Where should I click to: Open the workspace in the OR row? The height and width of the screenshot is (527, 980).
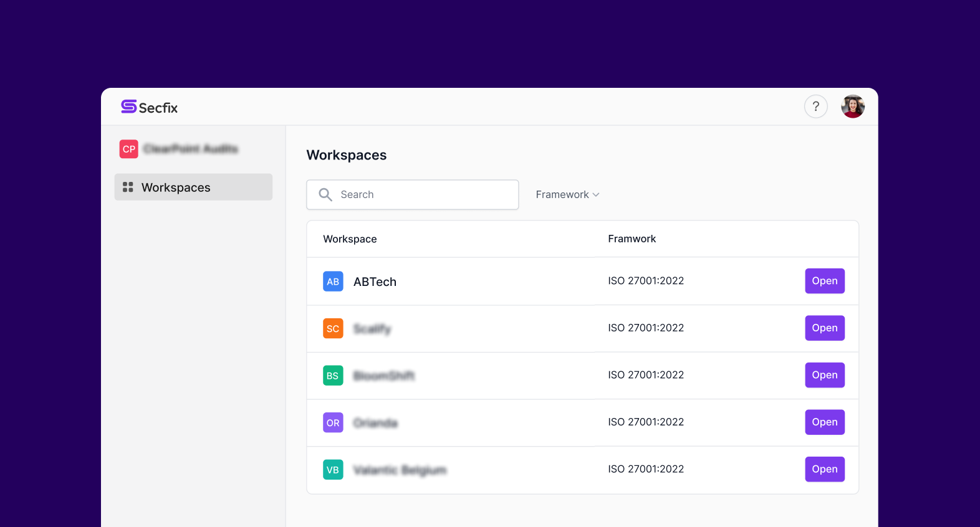(x=825, y=422)
